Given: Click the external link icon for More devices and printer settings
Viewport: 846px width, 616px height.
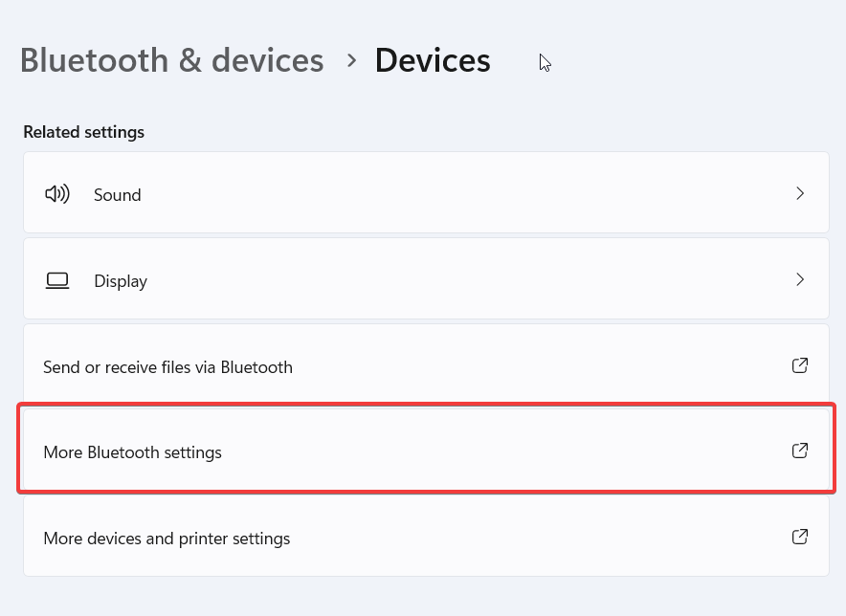Looking at the screenshot, I should coord(800,538).
